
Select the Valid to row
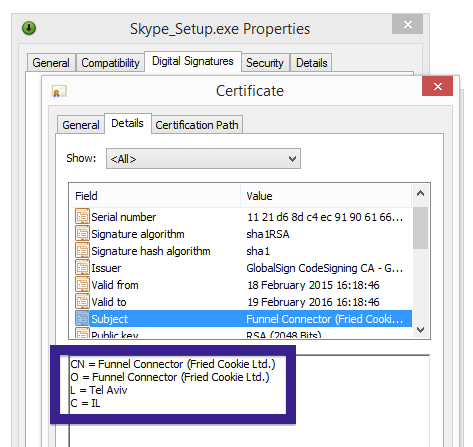coord(241,302)
